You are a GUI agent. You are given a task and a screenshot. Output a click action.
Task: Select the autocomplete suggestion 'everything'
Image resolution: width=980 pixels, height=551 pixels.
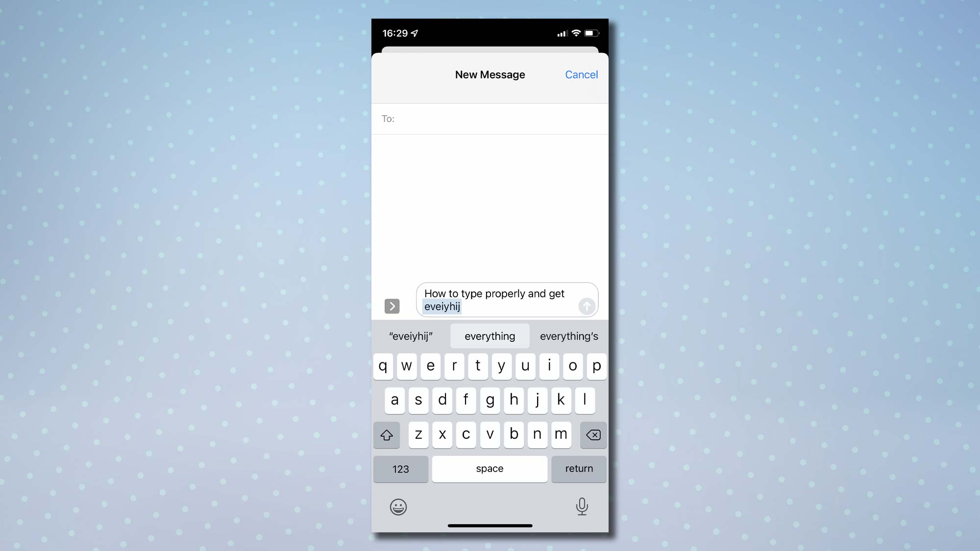point(490,336)
